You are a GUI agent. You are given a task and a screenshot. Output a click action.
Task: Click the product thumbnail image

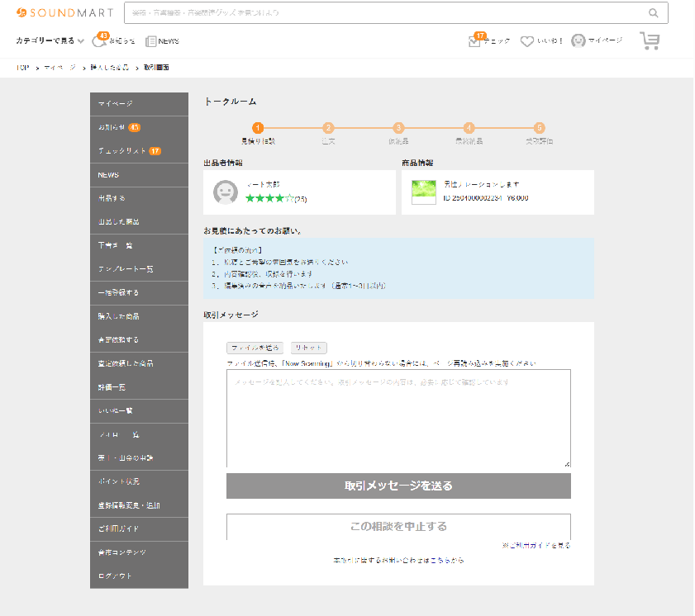click(x=423, y=192)
